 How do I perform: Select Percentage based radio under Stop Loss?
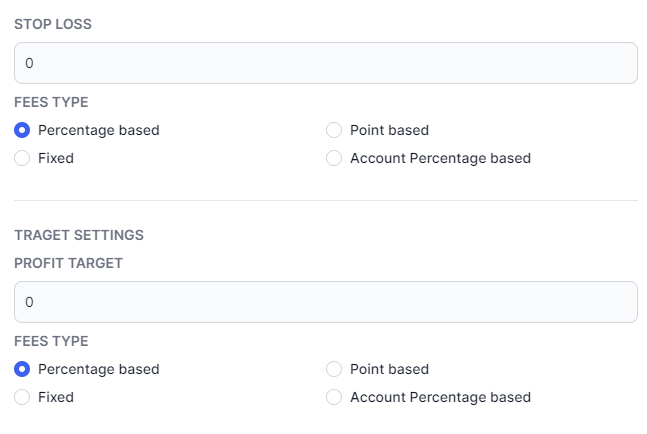click(22, 130)
